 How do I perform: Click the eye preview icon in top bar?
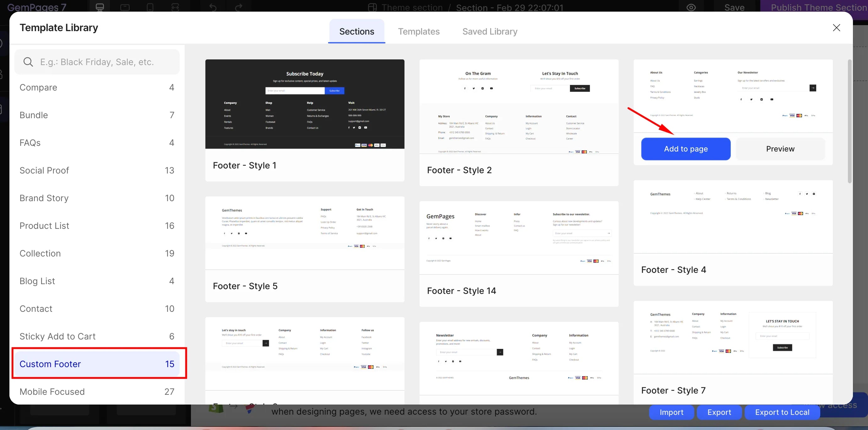pos(691,7)
